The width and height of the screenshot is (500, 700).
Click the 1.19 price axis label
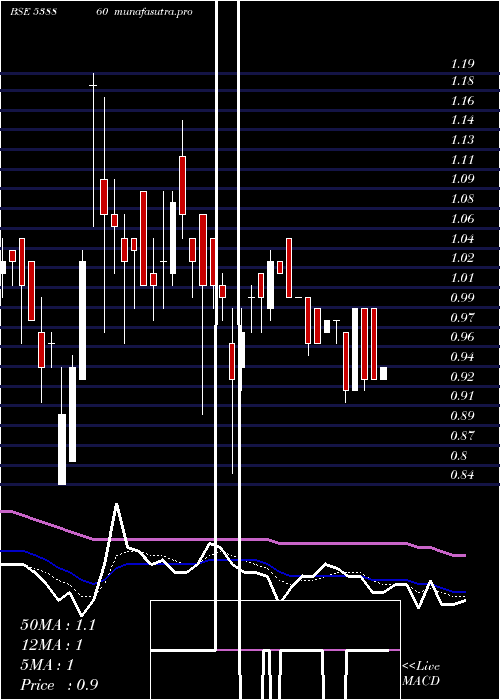coord(462,63)
